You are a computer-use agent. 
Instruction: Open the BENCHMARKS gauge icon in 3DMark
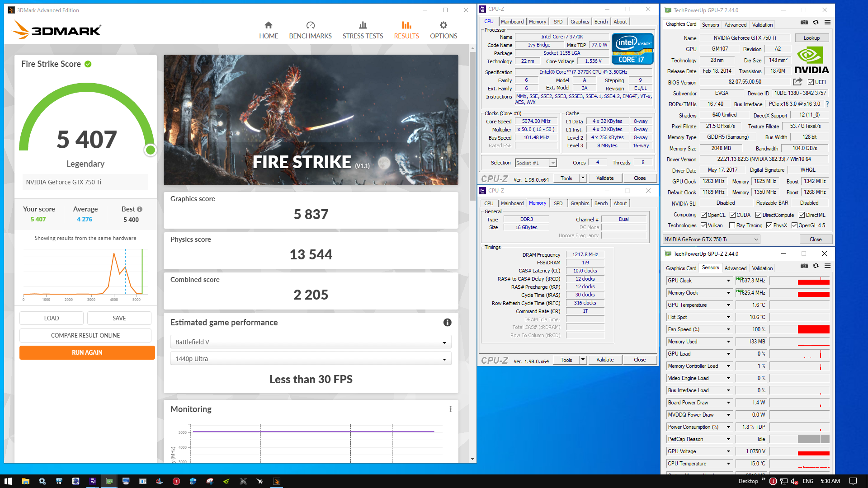(x=310, y=25)
